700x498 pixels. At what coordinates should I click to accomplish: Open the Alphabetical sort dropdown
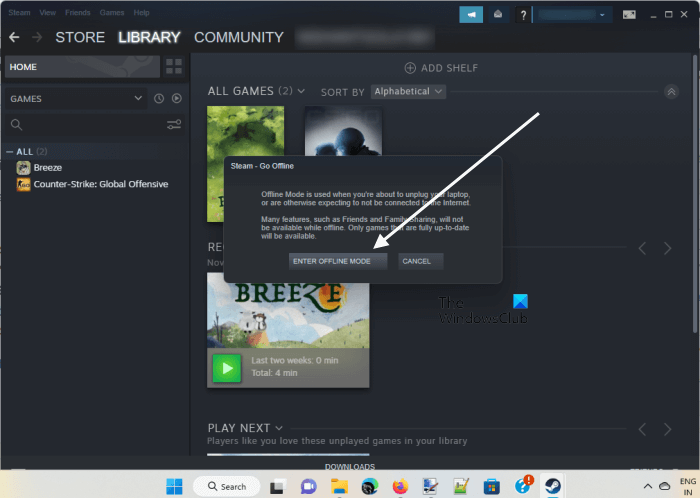click(x=408, y=91)
